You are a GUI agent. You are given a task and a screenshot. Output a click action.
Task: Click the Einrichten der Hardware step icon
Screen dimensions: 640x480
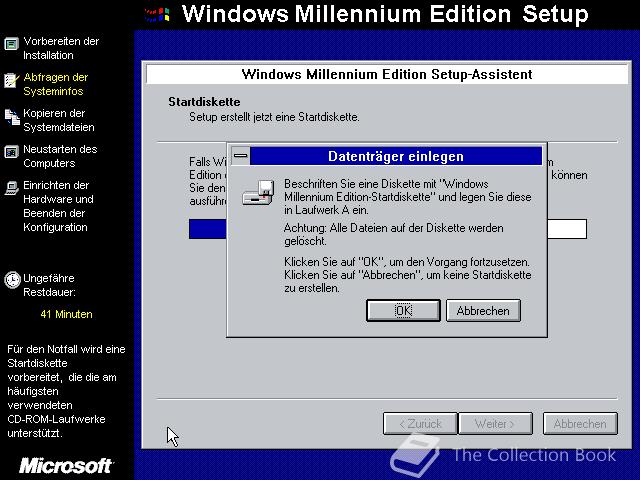pyautogui.click(x=11, y=188)
